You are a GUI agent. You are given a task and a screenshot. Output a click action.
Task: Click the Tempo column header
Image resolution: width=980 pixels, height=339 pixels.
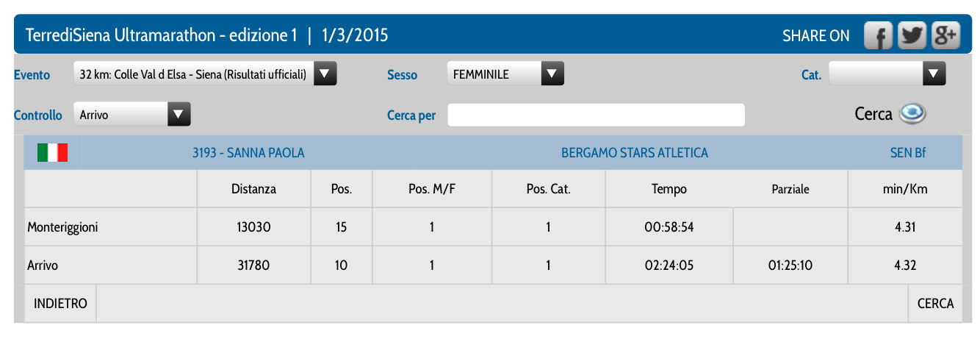[669, 189]
